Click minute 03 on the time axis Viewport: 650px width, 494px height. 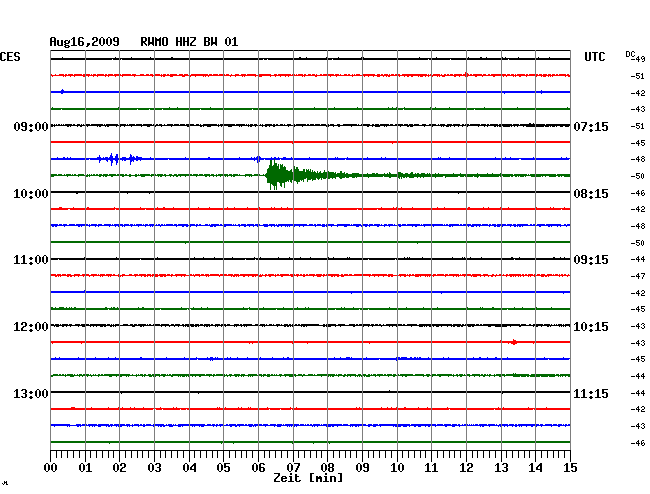[x=154, y=467]
